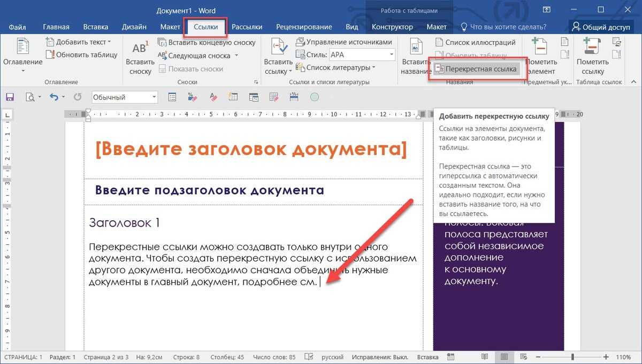Click the 110% zoom level
This screenshot has height=364, width=642.
click(x=624, y=357)
